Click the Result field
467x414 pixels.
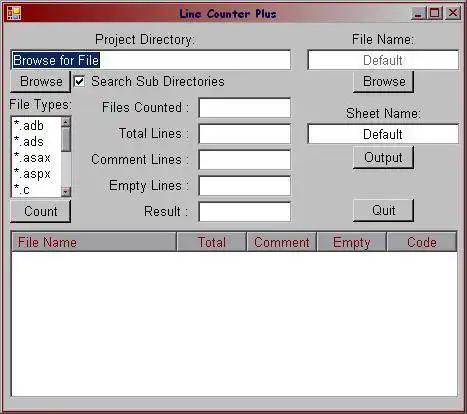pyautogui.click(x=245, y=212)
